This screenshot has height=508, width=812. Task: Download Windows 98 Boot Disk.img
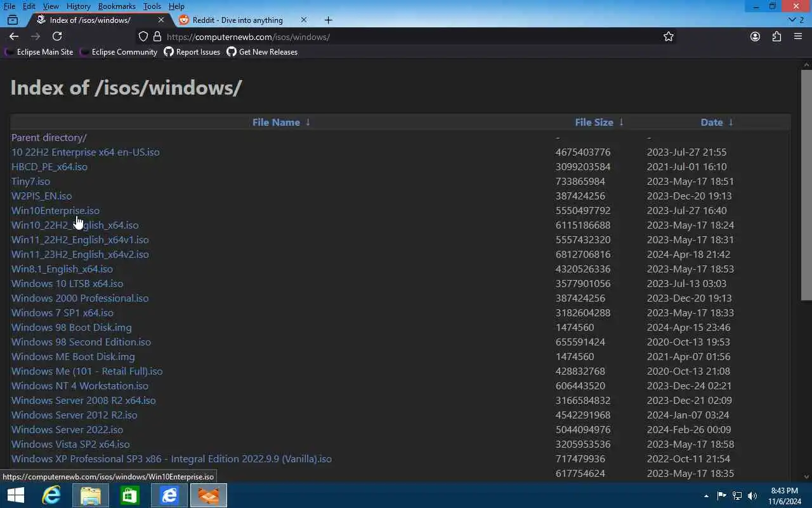pos(72,327)
